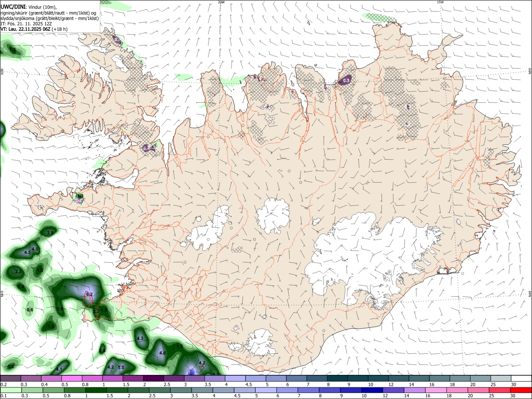The image size is (532, 399).
Task: Click the dusky purple snow-legend swatch at 0.2
Action: [x=10, y=379]
